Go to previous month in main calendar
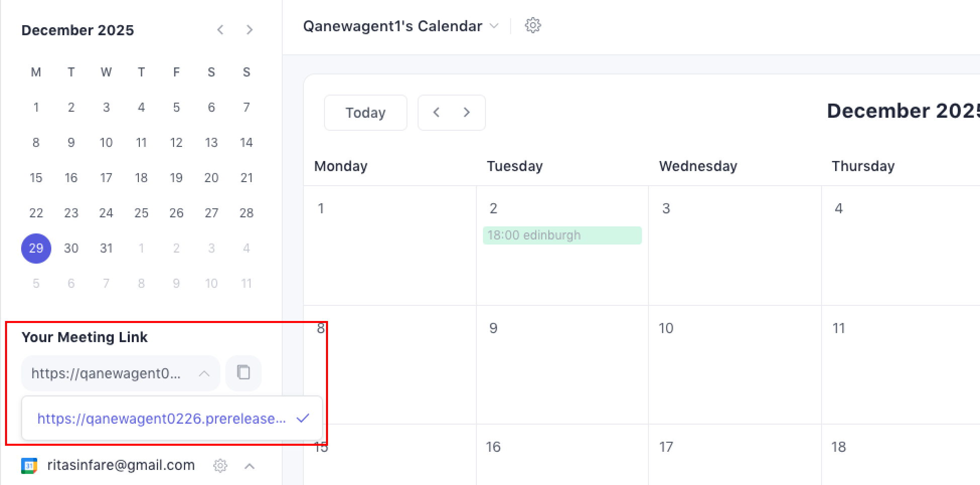The width and height of the screenshot is (980, 485). pos(436,113)
